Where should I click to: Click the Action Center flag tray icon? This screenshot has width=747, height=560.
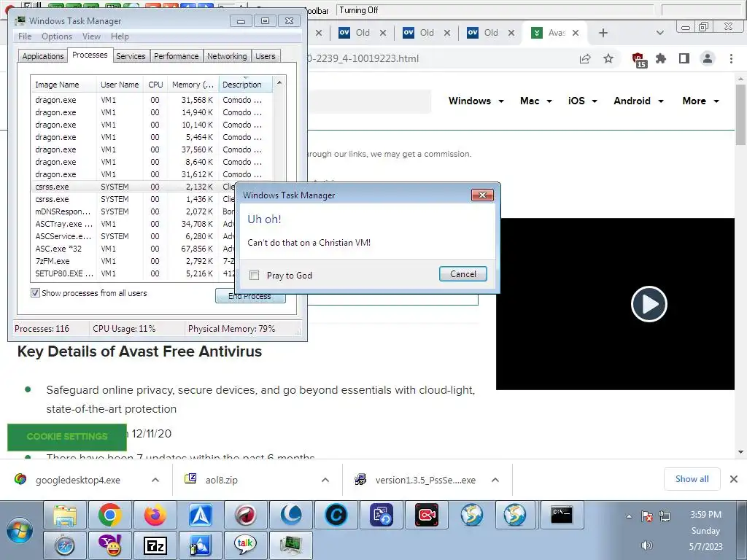[646, 516]
